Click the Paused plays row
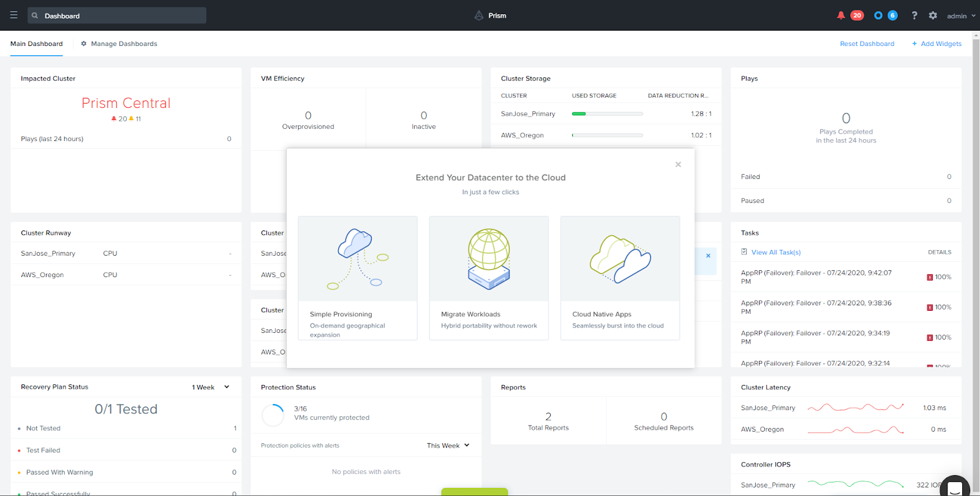 (846, 200)
